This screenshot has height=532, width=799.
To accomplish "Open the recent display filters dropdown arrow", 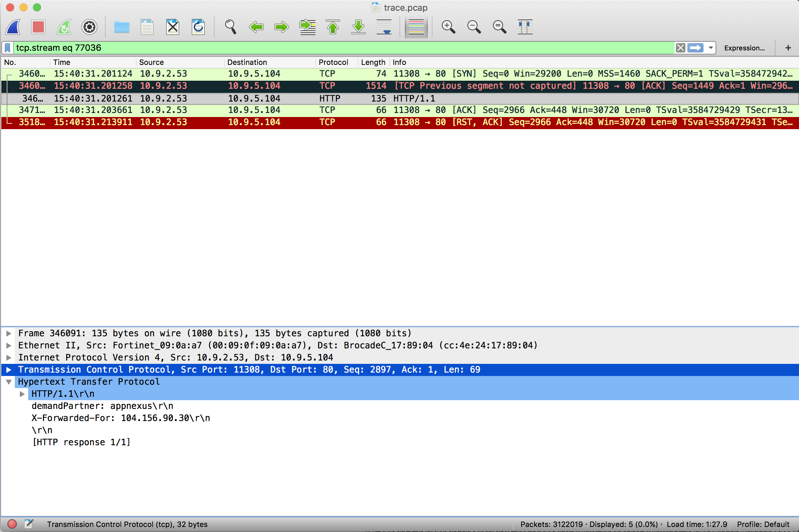I will [x=711, y=48].
